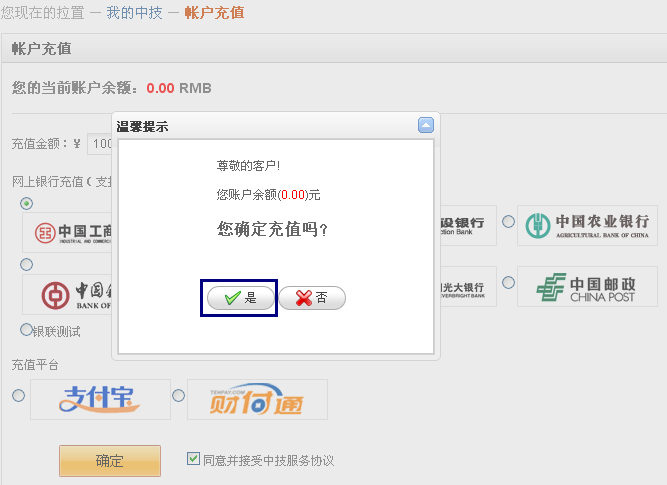Confirm recharge with the 是 button

(240, 298)
